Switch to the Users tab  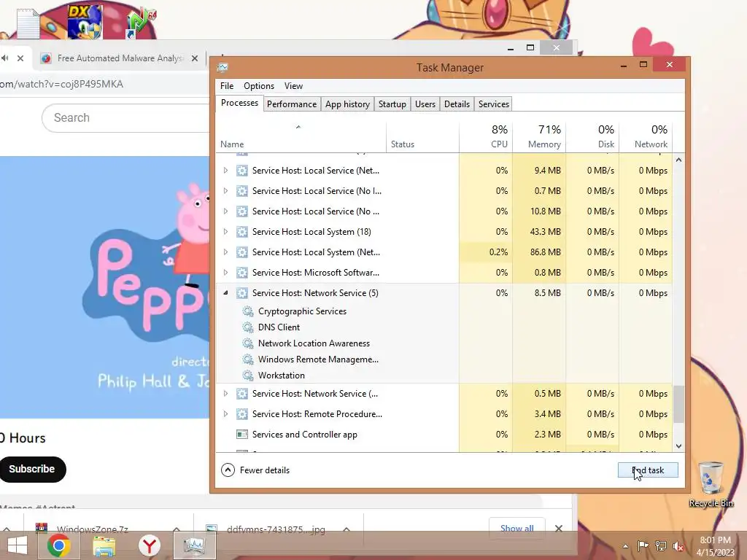point(425,104)
